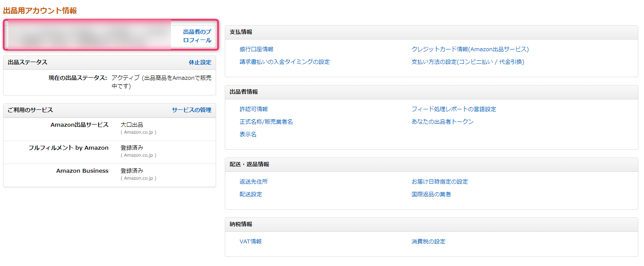The image size is (644, 266).
Task: Open 国際返品の業者 link
Action: (431, 194)
